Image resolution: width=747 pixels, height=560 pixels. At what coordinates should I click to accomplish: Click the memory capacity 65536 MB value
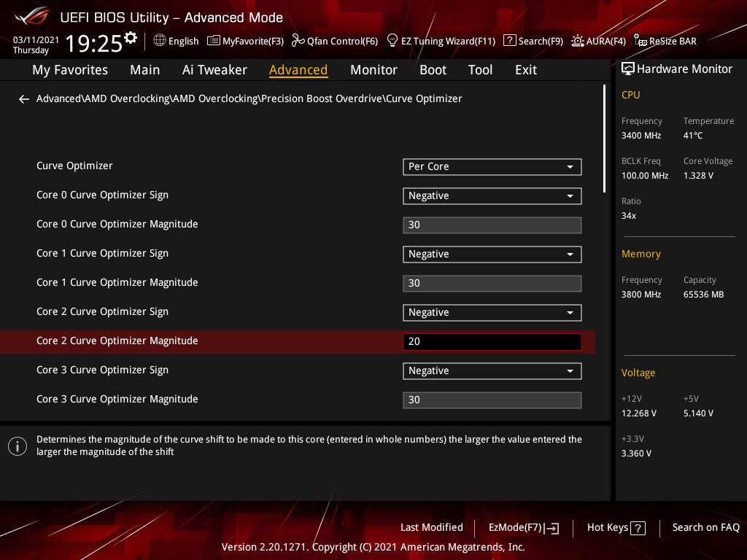703,295
